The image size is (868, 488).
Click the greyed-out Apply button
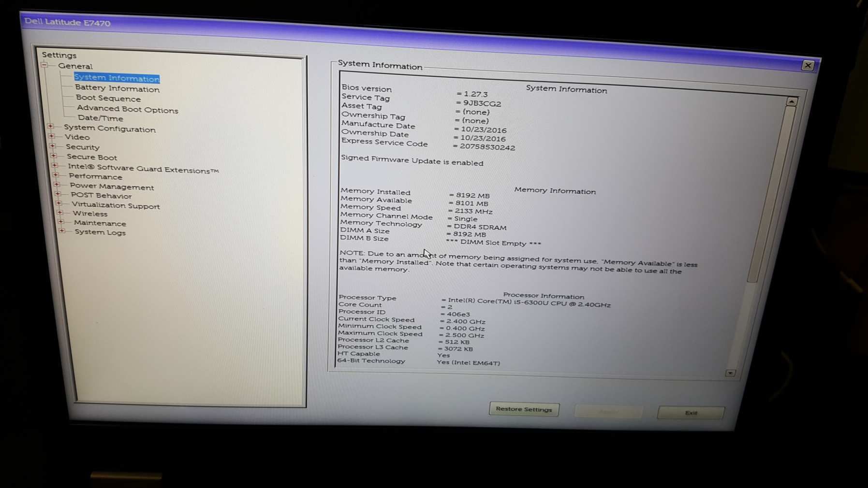pos(608,411)
